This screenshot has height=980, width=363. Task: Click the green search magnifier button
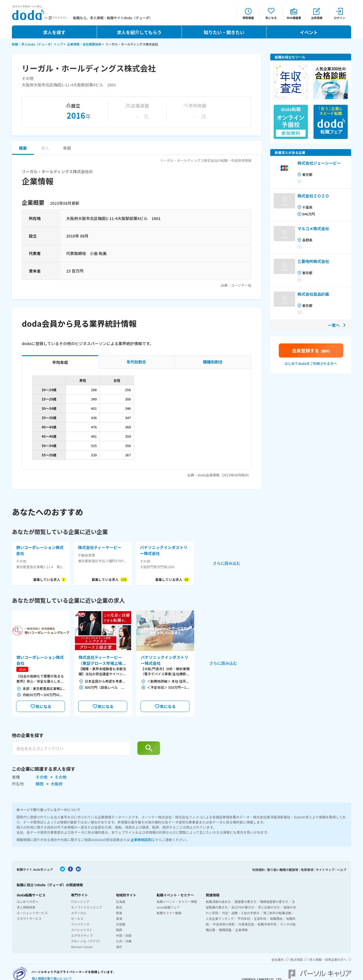point(148,748)
